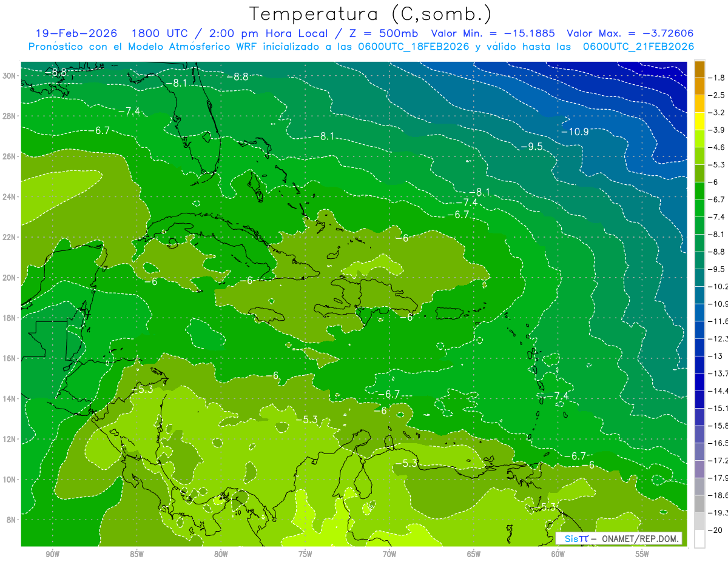Screen dimensions: 728x562
Task: Click the 80W longitude axis label
Action: tap(221, 554)
